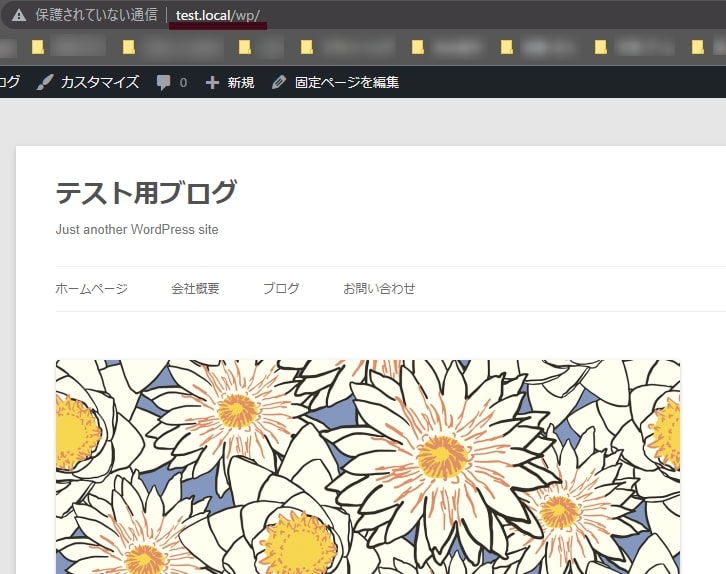Open お問い合わせ page from navigation

pos(379,288)
